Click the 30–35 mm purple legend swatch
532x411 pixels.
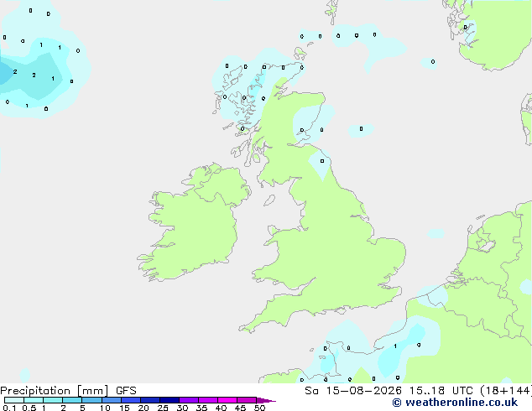(189, 400)
